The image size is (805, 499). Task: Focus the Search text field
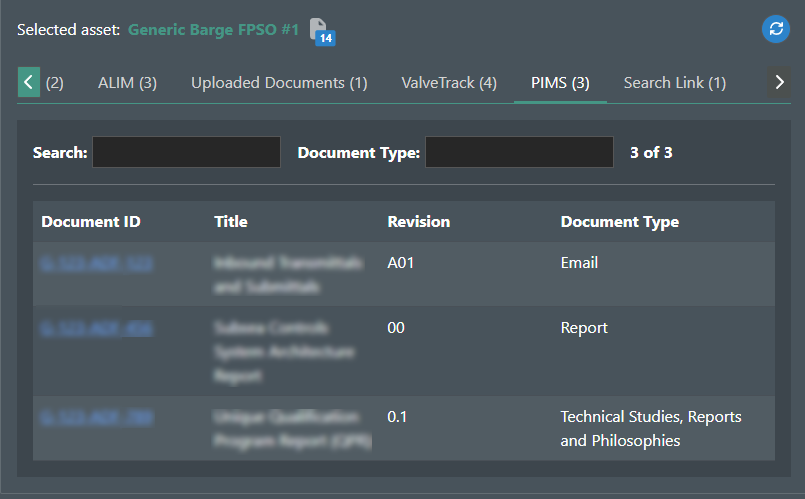[186, 152]
